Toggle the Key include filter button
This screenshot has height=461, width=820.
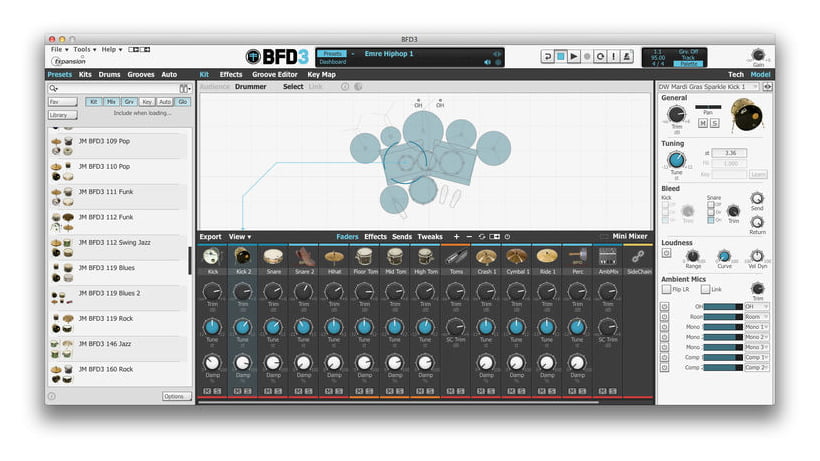click(x=147, y=102)
